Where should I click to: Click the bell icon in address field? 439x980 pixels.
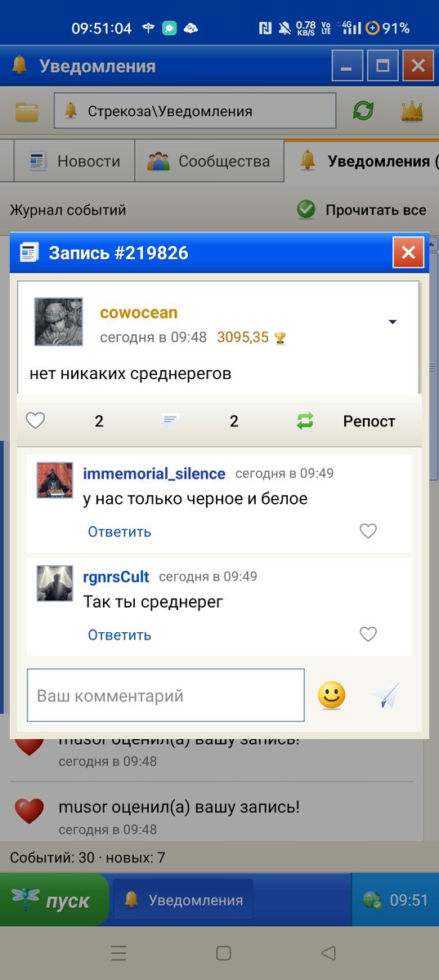(x=71, y=111)
